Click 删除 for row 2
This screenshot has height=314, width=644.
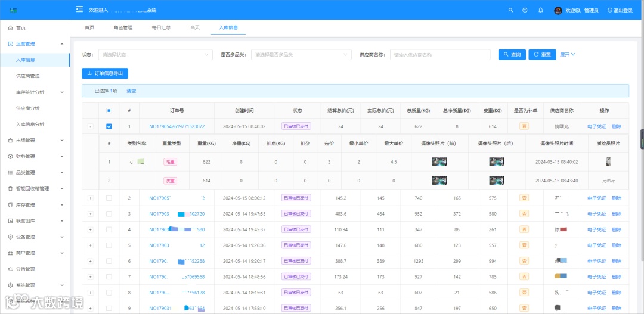point(617,198)
